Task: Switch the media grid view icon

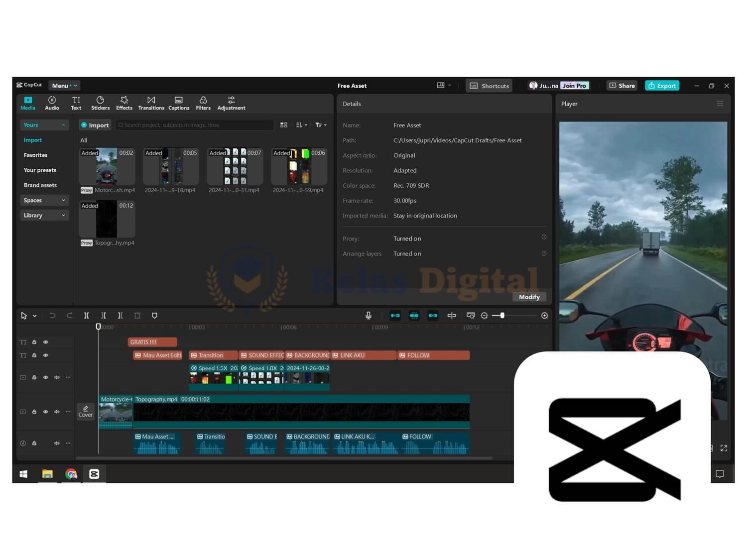Action: (x=284, y=125)
